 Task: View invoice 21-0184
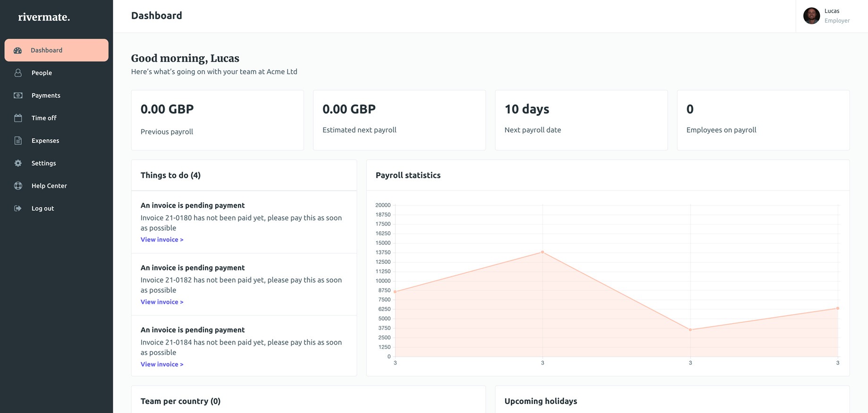(x=162, y=364)
